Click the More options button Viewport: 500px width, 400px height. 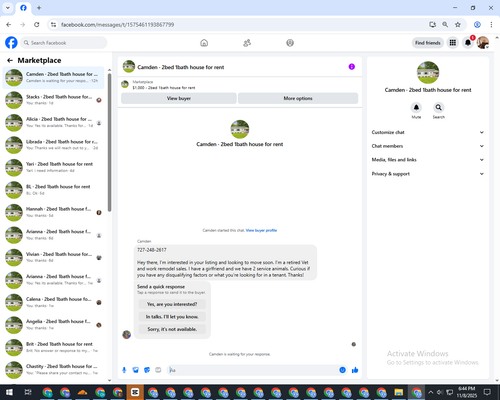pos(298,98)
